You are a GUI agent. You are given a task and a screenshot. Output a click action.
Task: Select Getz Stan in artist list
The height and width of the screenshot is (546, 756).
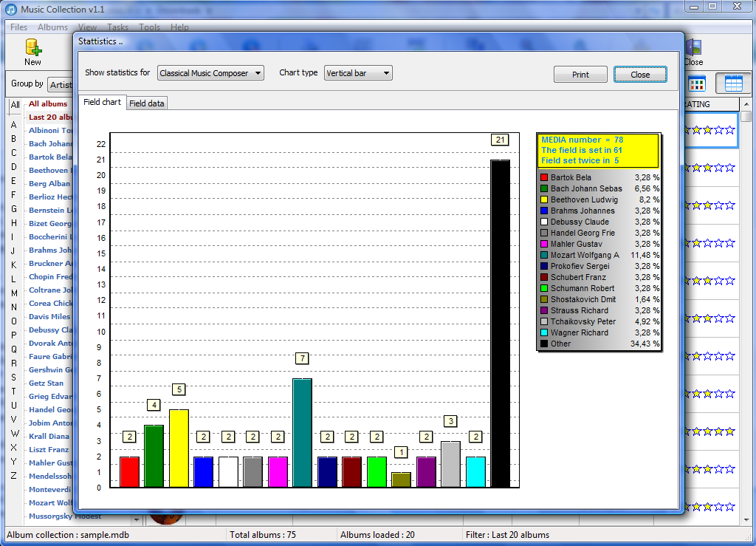pos(46,383)
